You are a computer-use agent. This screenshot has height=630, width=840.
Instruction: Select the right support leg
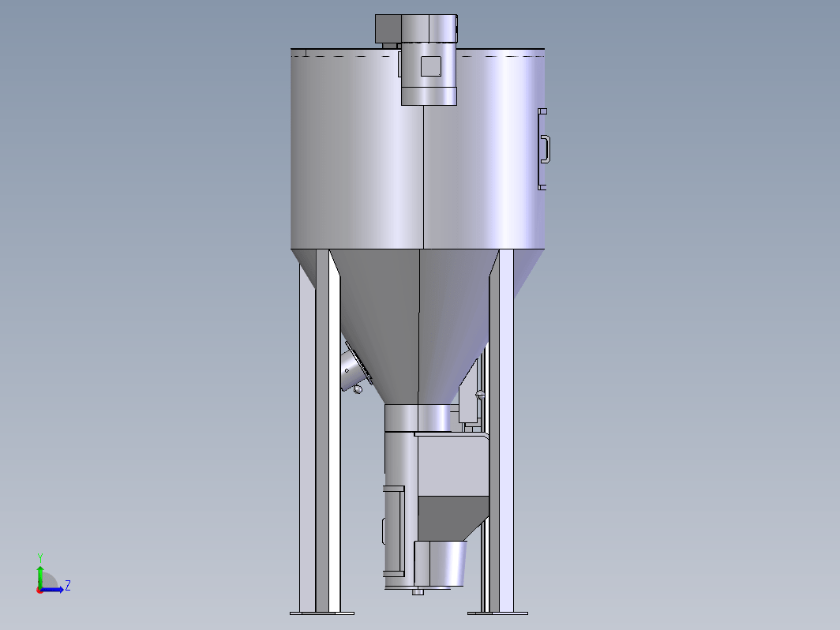coord(501,431)
